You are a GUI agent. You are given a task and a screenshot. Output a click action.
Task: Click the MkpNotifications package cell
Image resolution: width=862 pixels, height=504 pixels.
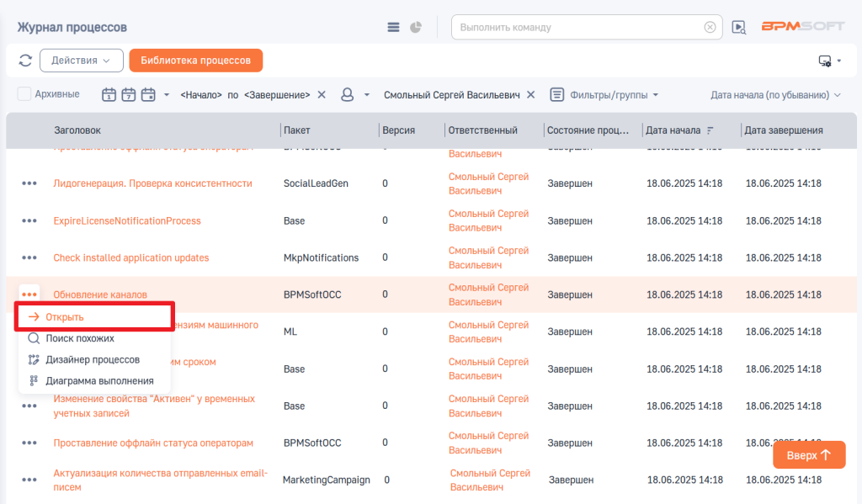[321, 257]
